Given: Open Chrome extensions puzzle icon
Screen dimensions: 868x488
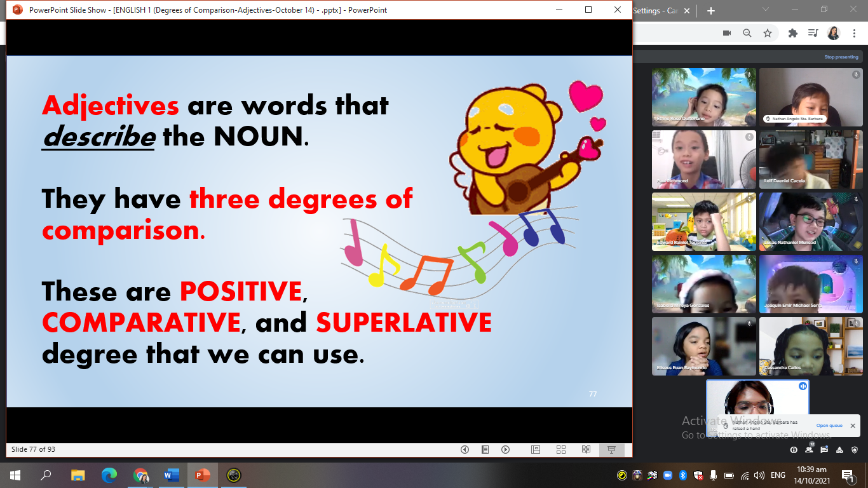Looking at the screenshot, I should (792, 33).
